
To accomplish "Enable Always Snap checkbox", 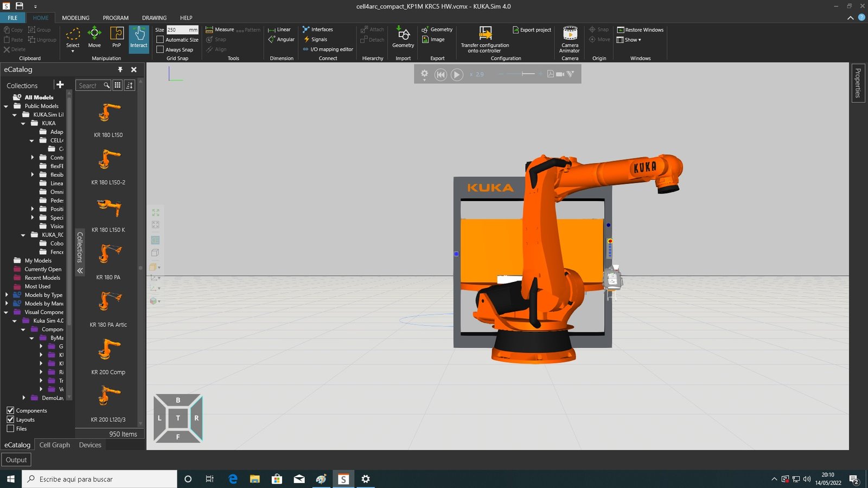I will 160,49.
